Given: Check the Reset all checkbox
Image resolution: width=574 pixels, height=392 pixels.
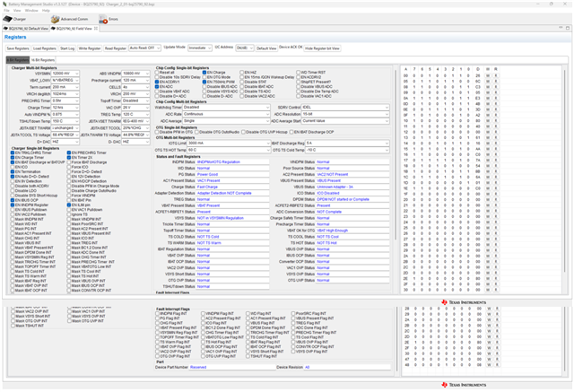Looking at the screenshot, I should [157, 73].
